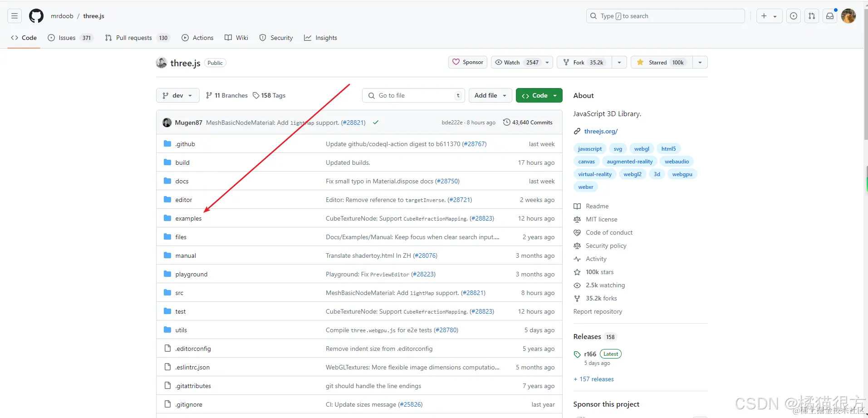
Task: Open the Code tab
Action: click(24, 38)
